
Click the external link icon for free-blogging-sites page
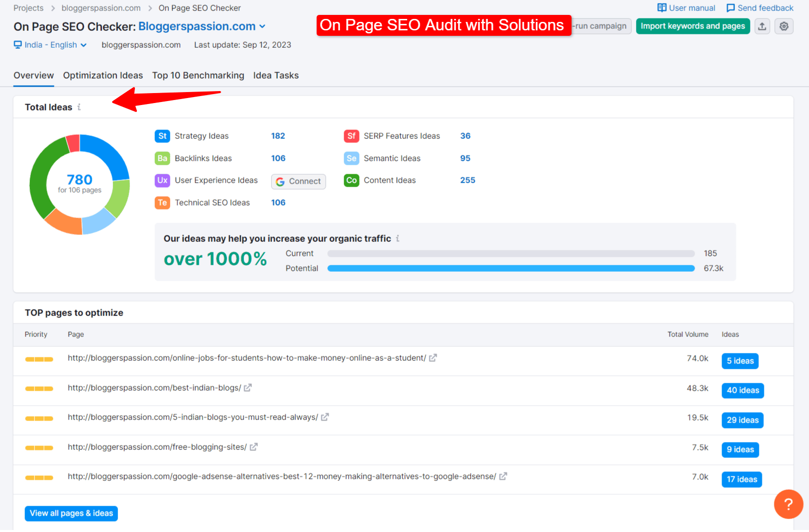point(254,447)
